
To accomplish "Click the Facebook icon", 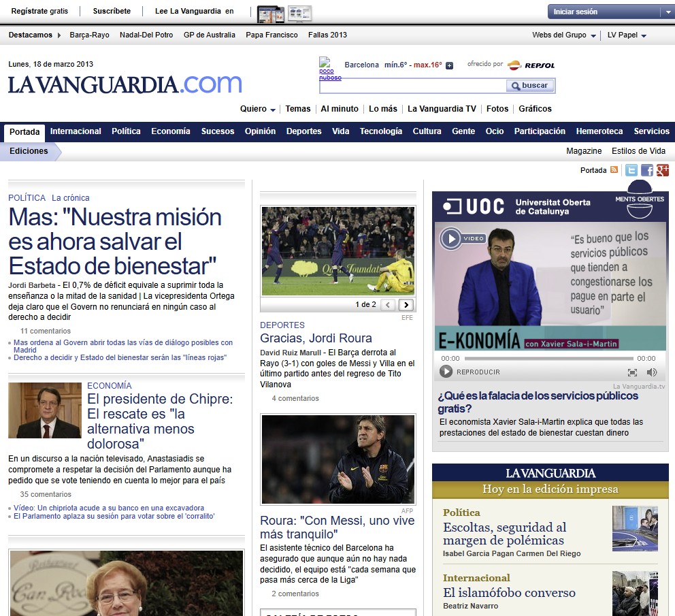I will 647,171.
